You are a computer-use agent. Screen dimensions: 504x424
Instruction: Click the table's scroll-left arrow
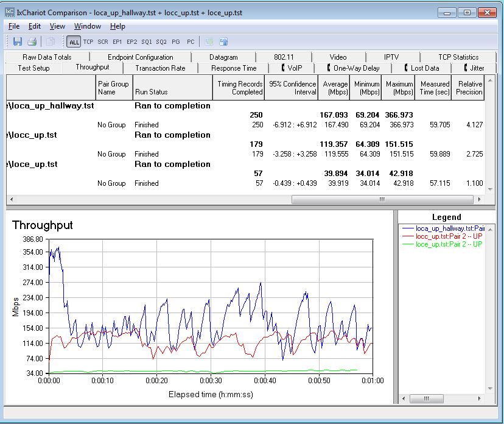pos(12,199)
